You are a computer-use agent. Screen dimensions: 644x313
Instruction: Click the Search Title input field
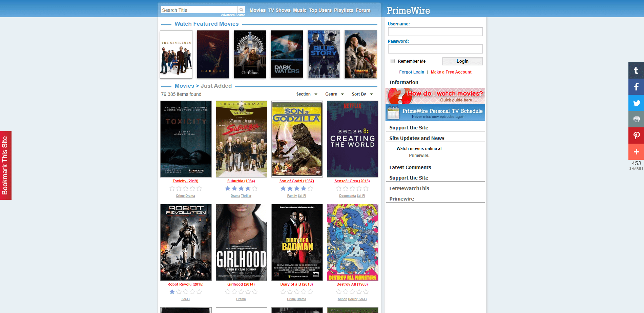(199, 10)
